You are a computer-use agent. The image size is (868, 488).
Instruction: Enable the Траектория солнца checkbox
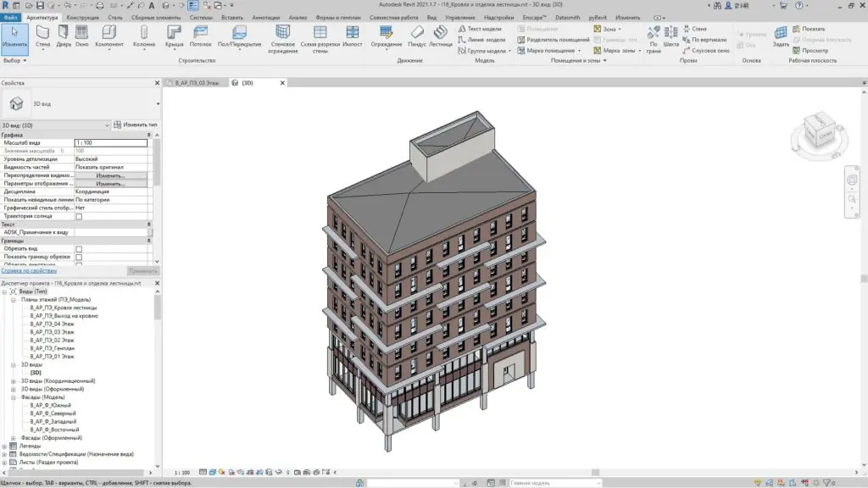pyautogui.click(x=79, y=216)
